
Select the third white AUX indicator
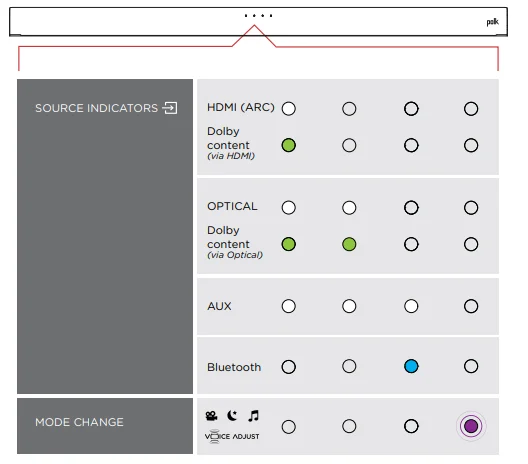coord(411,306)
